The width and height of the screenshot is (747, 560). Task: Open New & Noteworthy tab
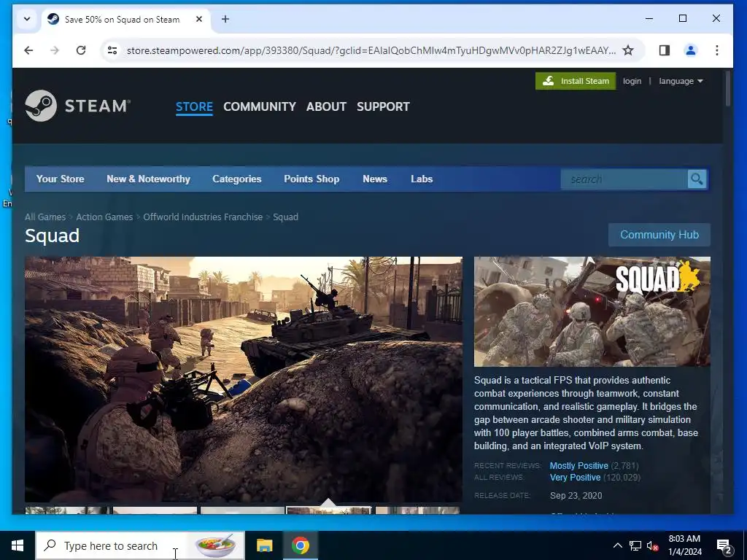[x=149, y=179]
